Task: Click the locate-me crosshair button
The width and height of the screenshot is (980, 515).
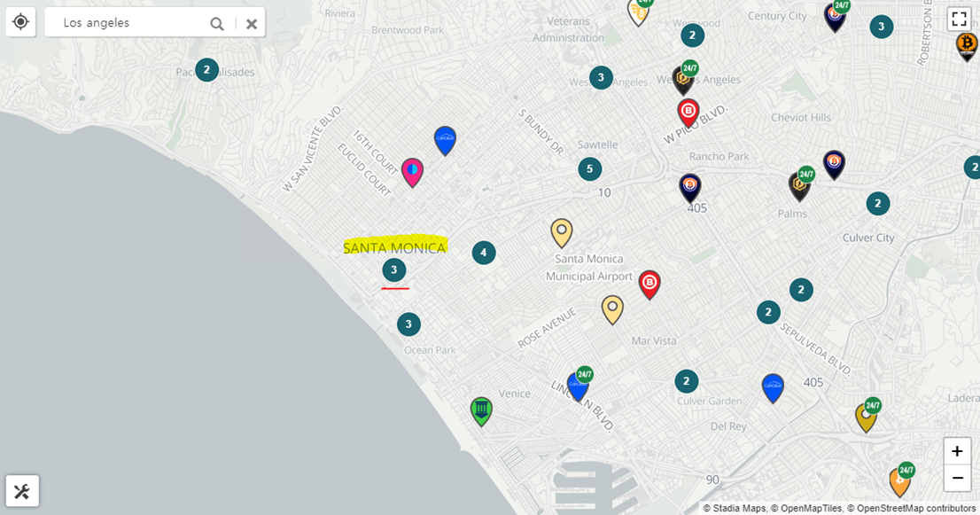Action: pos(20,22)
